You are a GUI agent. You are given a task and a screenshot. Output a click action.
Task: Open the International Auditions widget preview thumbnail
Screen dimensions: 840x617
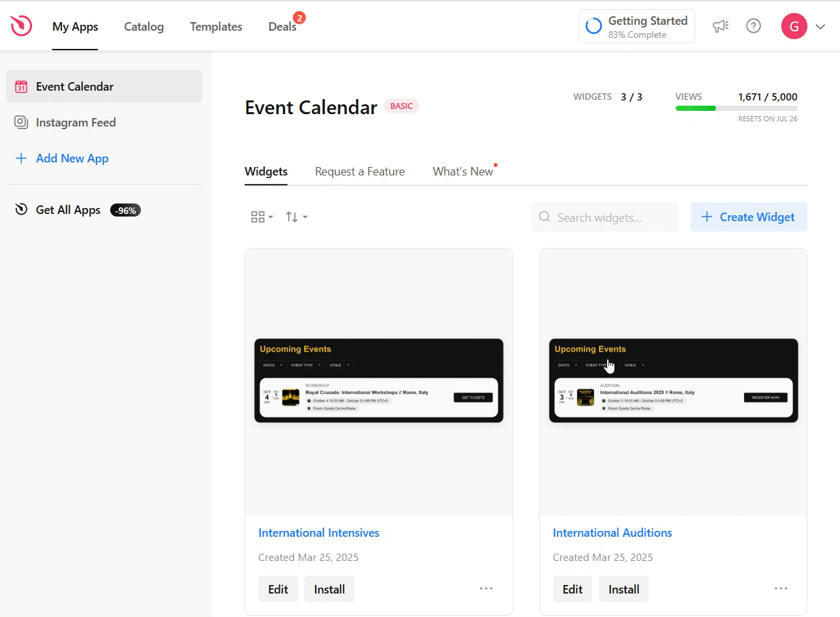coord(673,381)
